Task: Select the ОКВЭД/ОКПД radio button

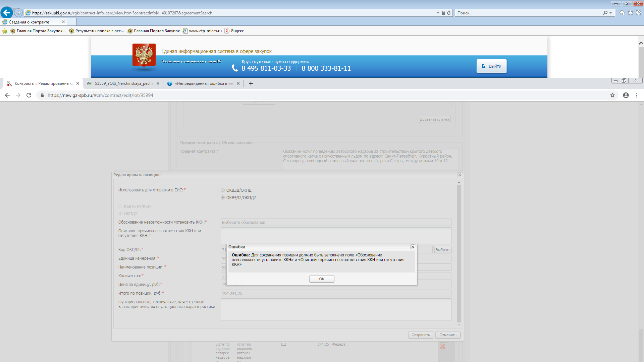Action: point(223,190)
